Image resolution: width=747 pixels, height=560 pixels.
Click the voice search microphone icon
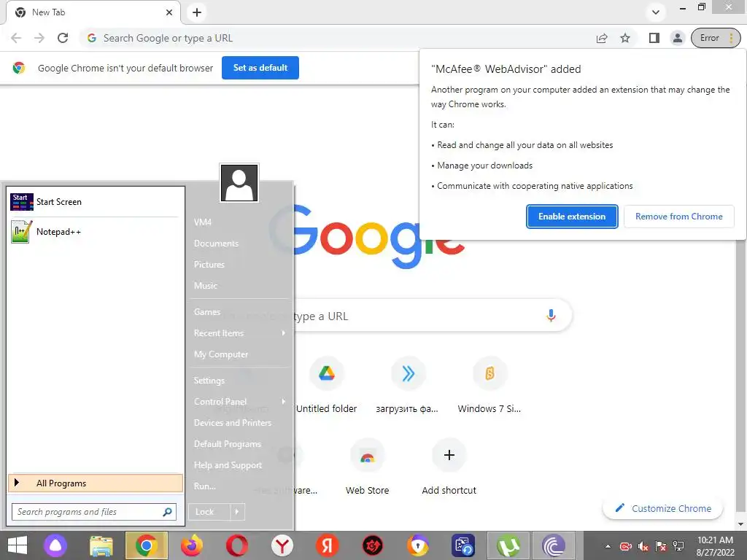coord(551,315)
